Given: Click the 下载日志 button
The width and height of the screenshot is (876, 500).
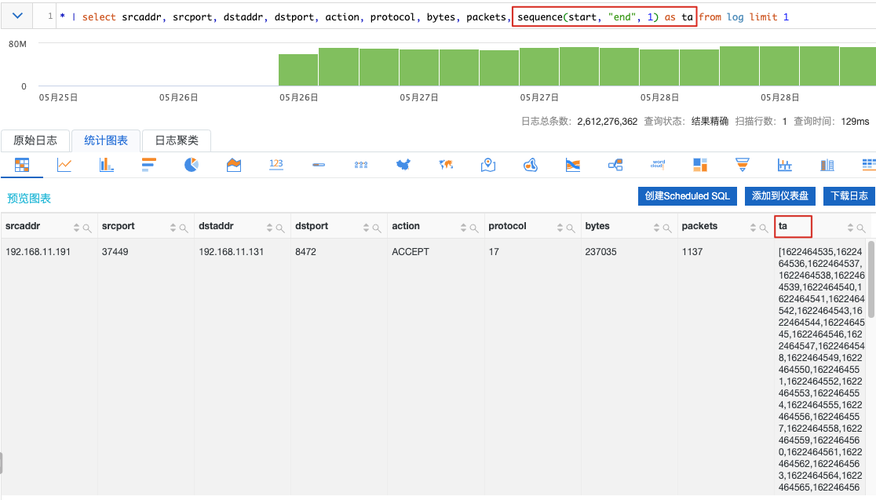Looking at the screenshot, I should [849, 196].
